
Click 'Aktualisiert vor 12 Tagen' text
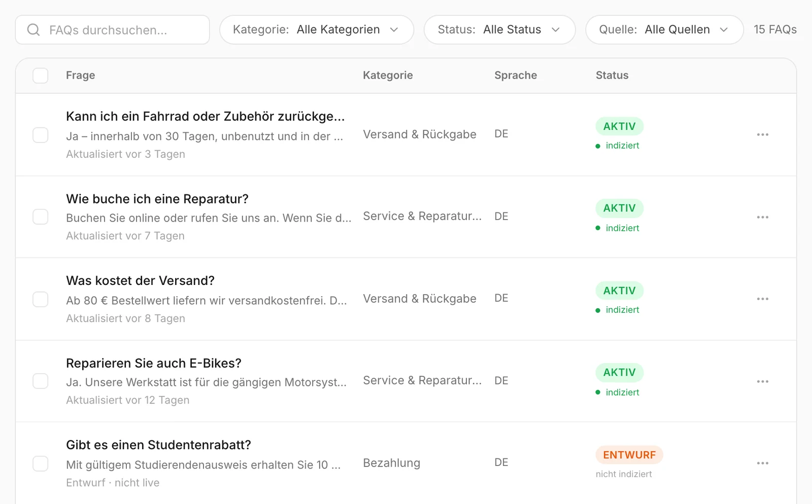(x=128, y=400)
